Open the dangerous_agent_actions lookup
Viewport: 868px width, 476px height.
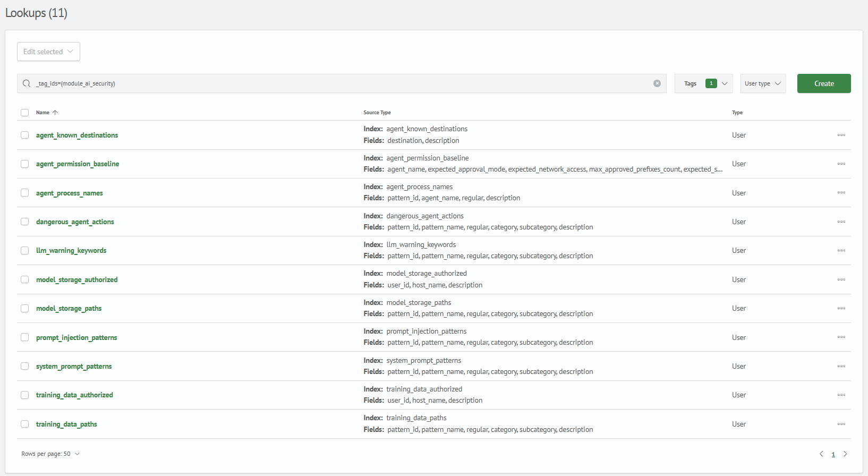(x=75, y=222)
